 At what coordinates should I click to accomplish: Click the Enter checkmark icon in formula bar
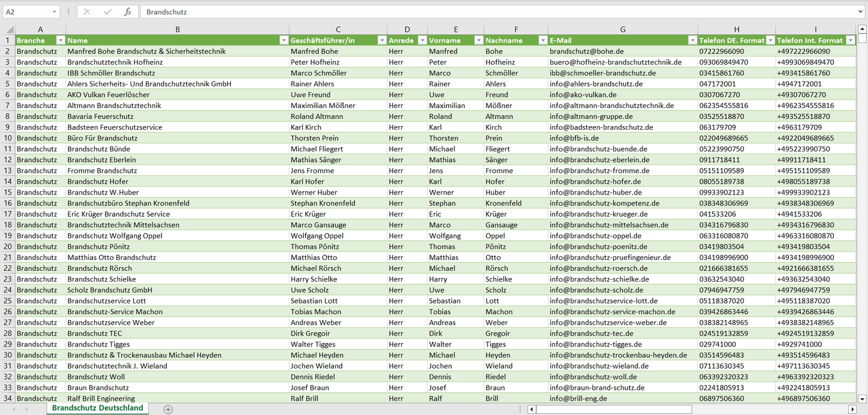pyautogui.click(x=108, y=12)
